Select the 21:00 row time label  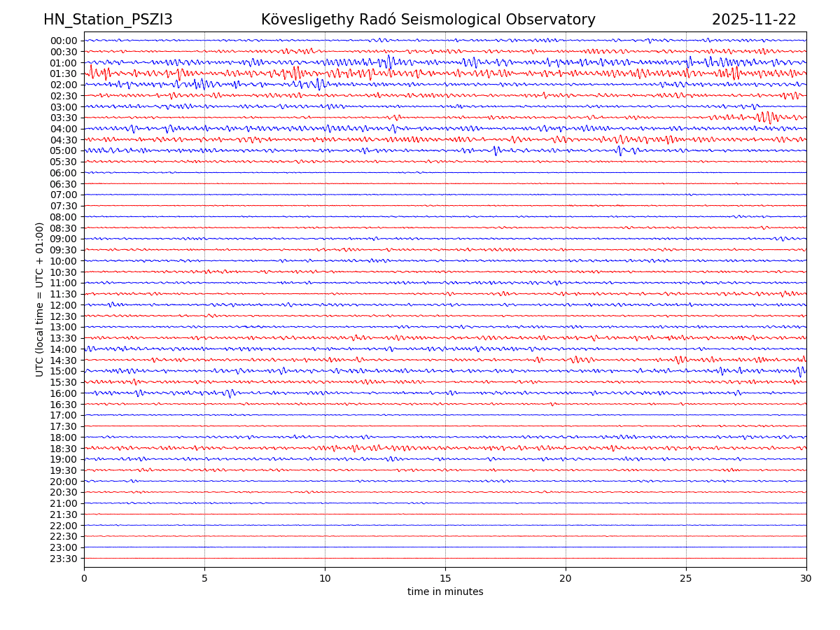(64, 503)
